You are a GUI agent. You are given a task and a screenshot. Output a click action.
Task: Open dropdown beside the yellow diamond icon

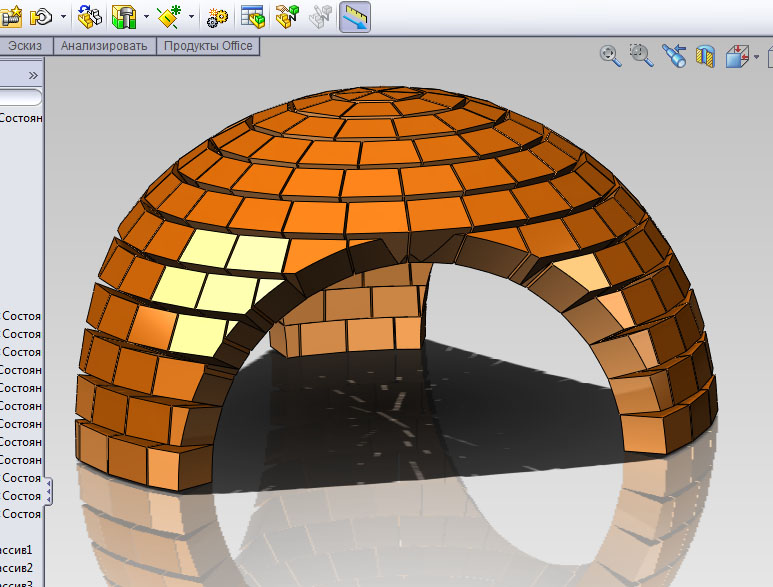[x=190, y=17]
